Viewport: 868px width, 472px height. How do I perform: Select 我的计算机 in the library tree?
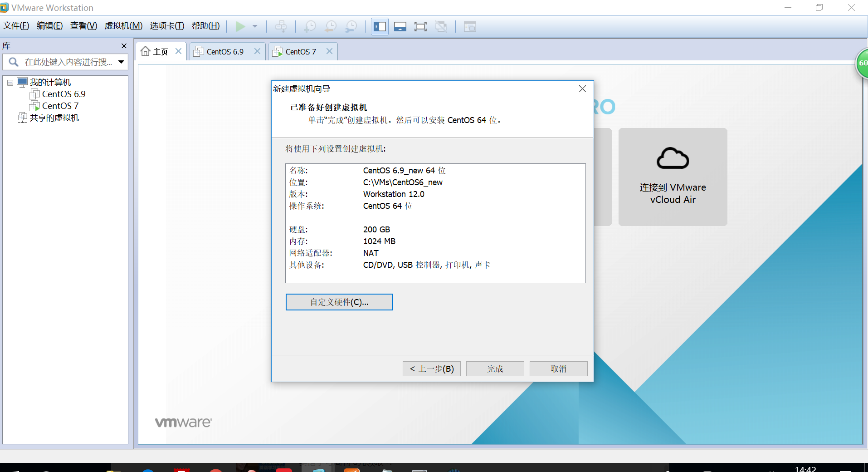tap(50, 82)
